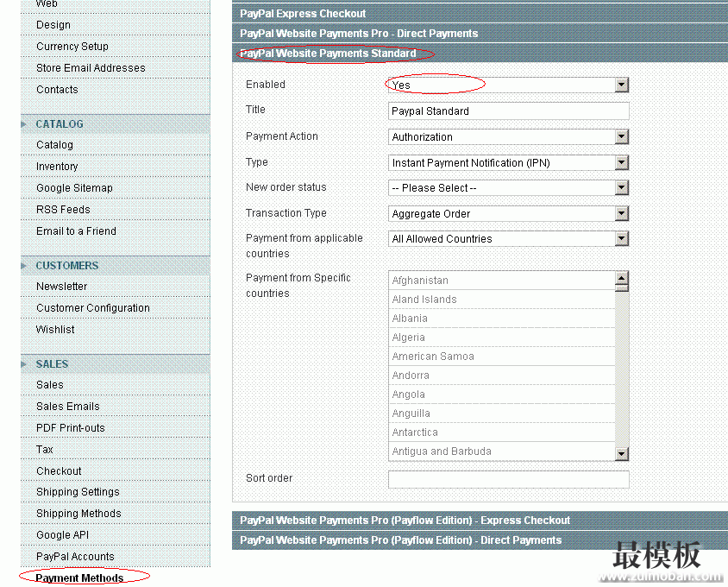Viewport: 728px width, 587px height.
Task: Collapse the SALES sidebar group
Action: pos(116,364)
